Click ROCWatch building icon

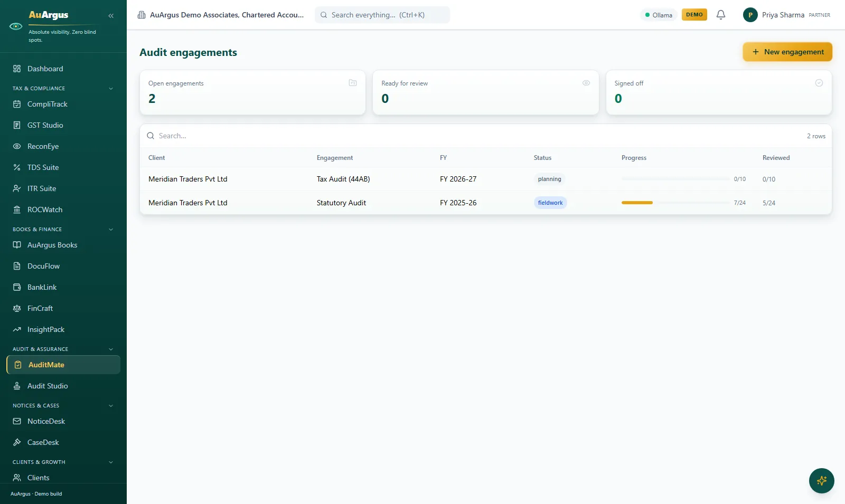click(x=17, y=210)
